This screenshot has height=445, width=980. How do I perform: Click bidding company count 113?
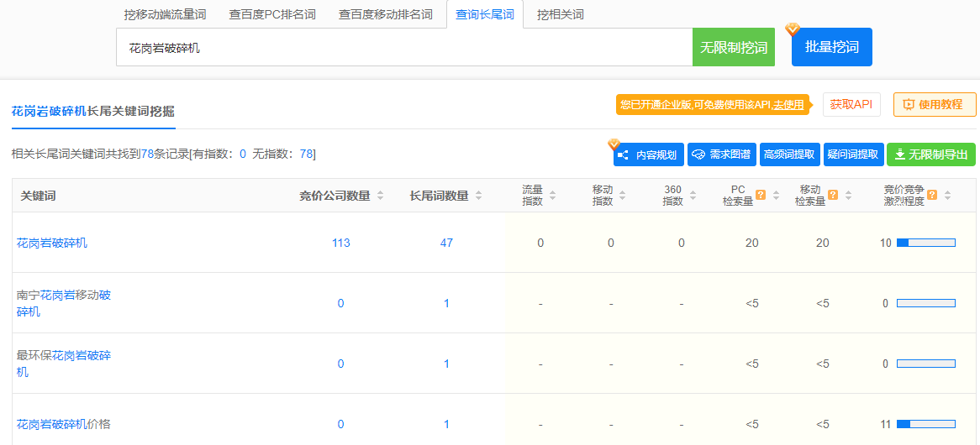tap(340, 243)
